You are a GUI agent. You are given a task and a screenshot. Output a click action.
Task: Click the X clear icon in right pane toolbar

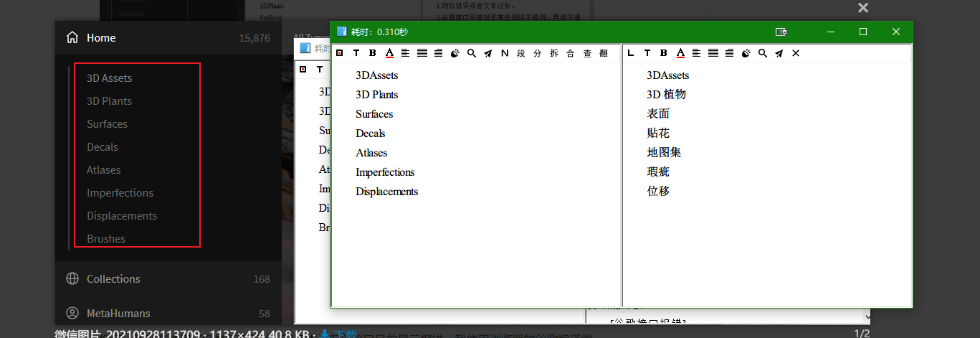point(796,53)
